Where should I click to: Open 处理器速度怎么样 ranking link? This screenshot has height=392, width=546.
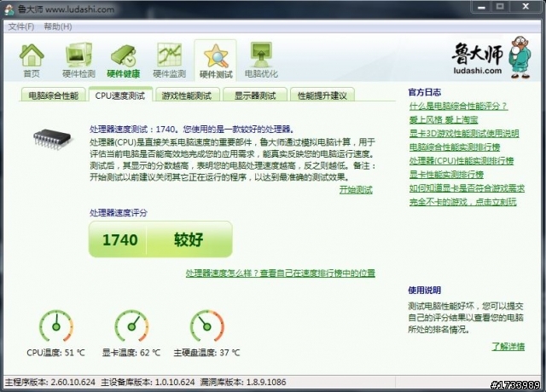pos(281,273)
